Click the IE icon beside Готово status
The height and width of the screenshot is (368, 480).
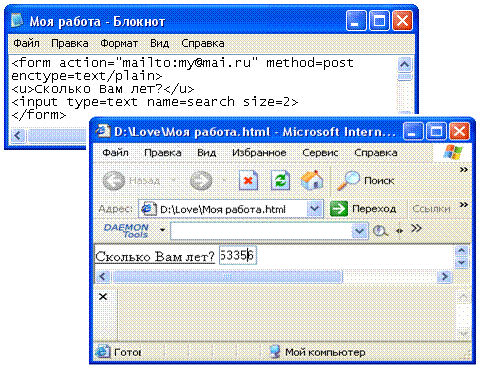[x=103, y=352]
